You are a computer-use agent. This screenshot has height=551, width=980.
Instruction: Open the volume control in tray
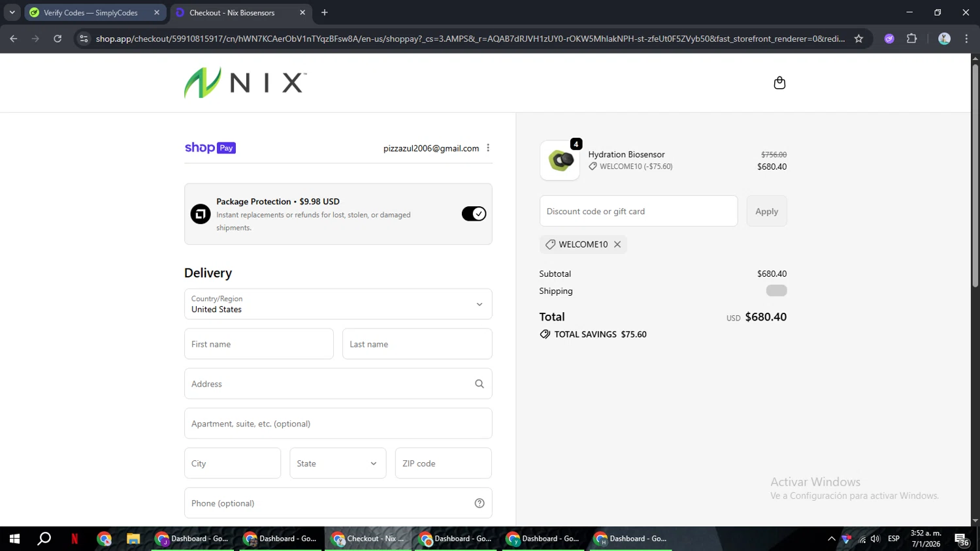(x=875, y=539)
